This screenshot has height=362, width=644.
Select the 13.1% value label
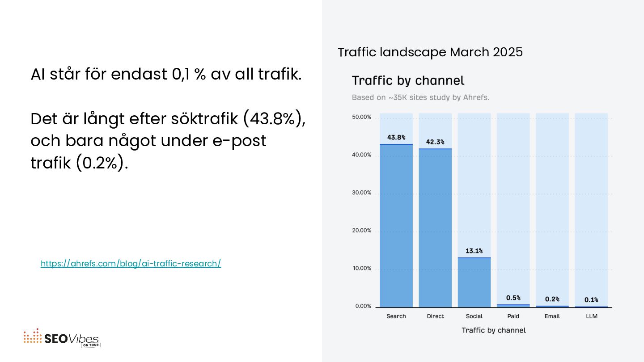(x=474, y=251)
